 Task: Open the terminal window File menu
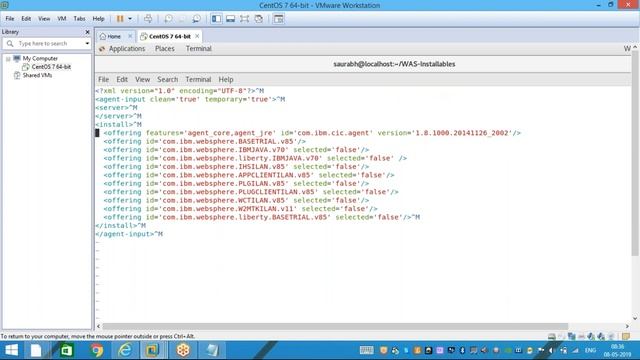pyautogui.click(x=103, y=79)
